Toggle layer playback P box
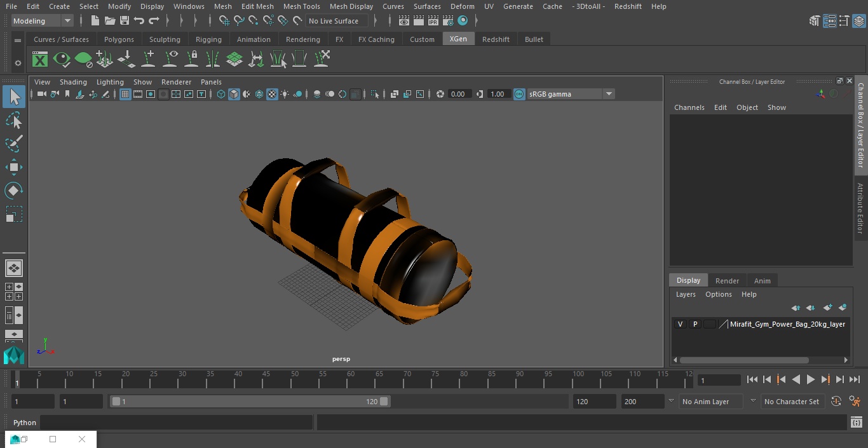 [695, 324]
